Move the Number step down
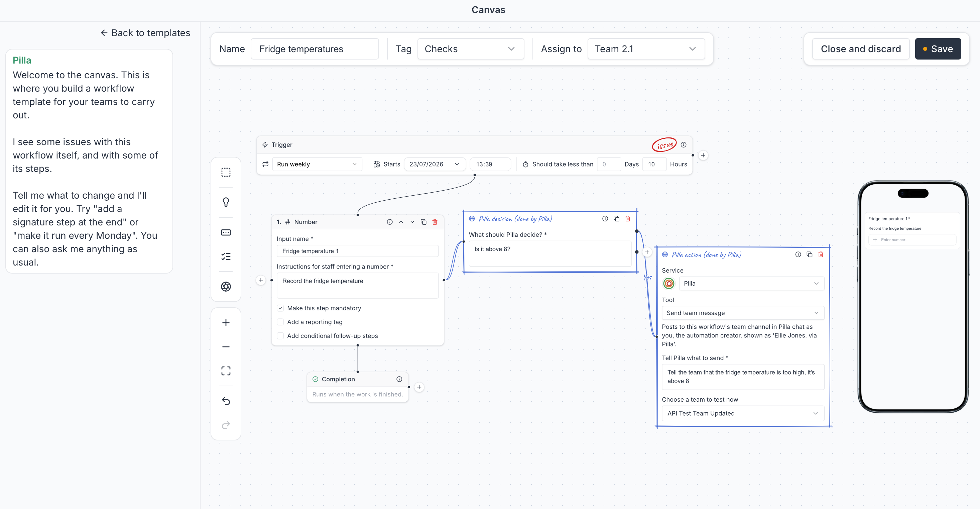 coord(412,222)
